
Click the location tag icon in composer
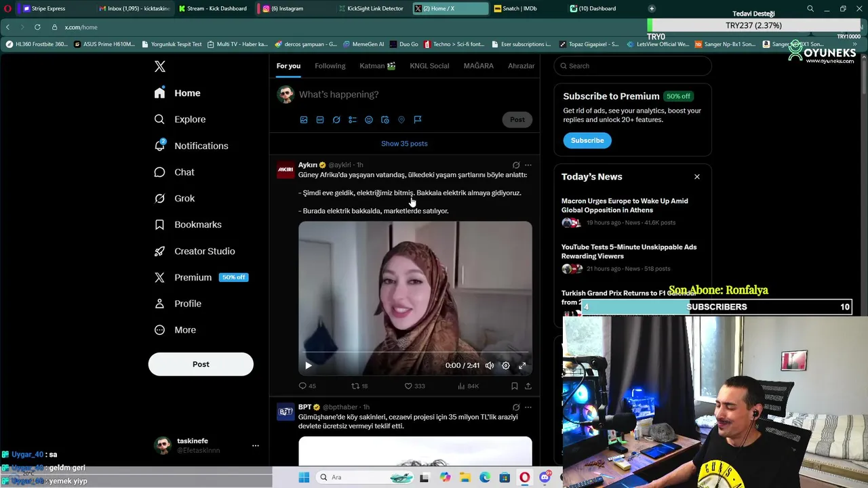coord(401,119)
